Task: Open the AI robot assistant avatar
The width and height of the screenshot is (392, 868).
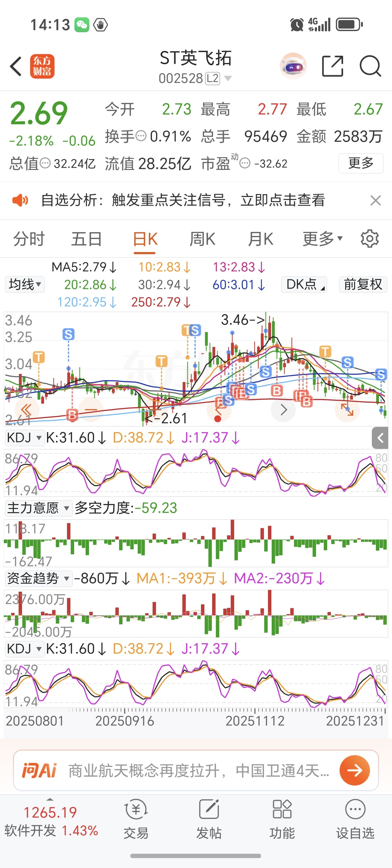Action: pos(293,66)
